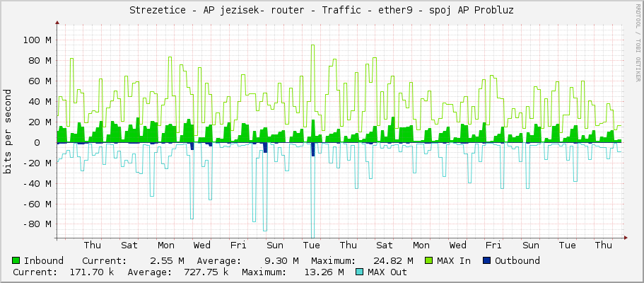Screen dimensions: 644x283
Task: Click the outbound average value '727.75 k'
Action: [206, 272]
